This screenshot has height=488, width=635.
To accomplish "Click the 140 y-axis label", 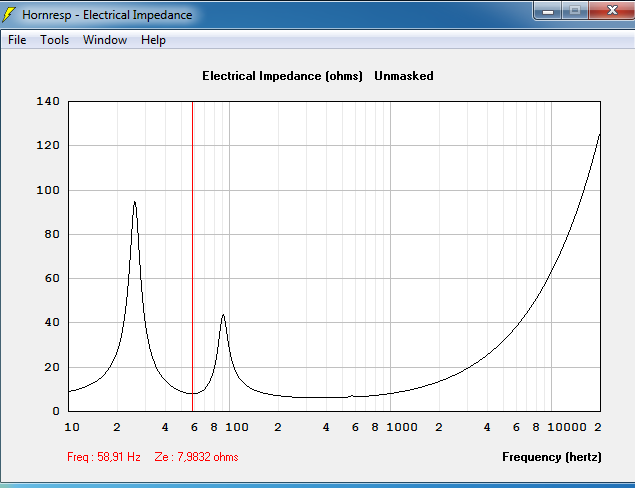I will pos(48,101).
